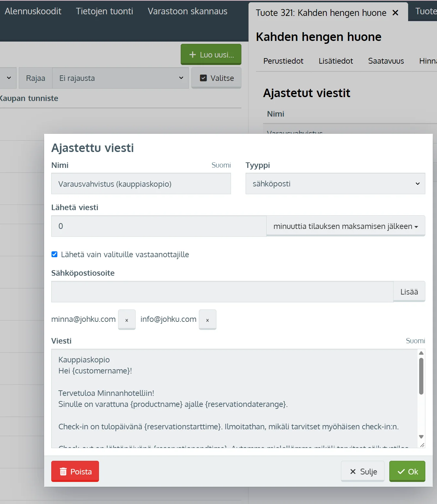Switch to the Saatavuus tab
The width and height of the screenshot is (437, 504).
pyautogui.click(x=386, y=61)
